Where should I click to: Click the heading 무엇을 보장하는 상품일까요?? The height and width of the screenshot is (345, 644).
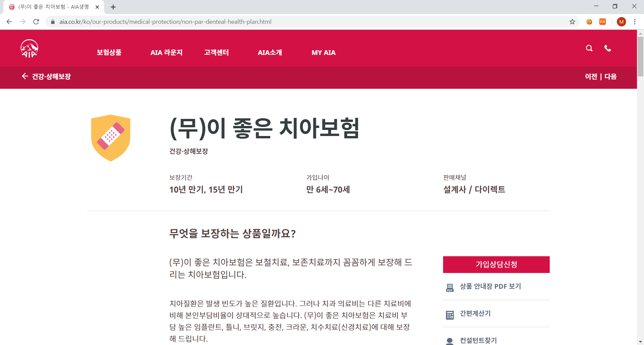click(x=232, y=233)
